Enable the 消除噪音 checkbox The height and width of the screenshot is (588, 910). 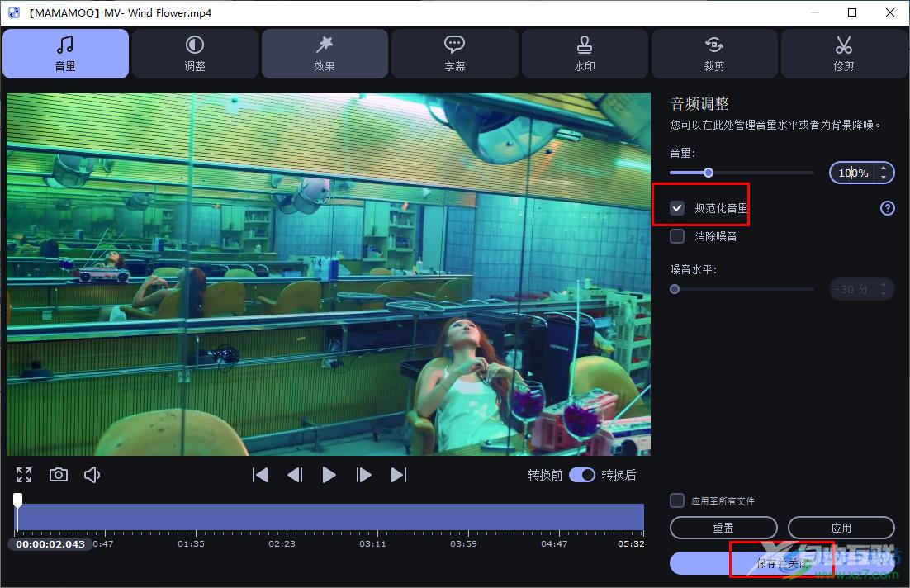[x=677, y=236]
